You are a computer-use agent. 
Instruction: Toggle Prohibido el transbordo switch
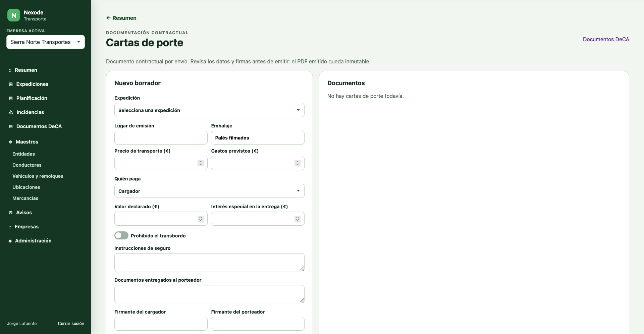(121, 235)
